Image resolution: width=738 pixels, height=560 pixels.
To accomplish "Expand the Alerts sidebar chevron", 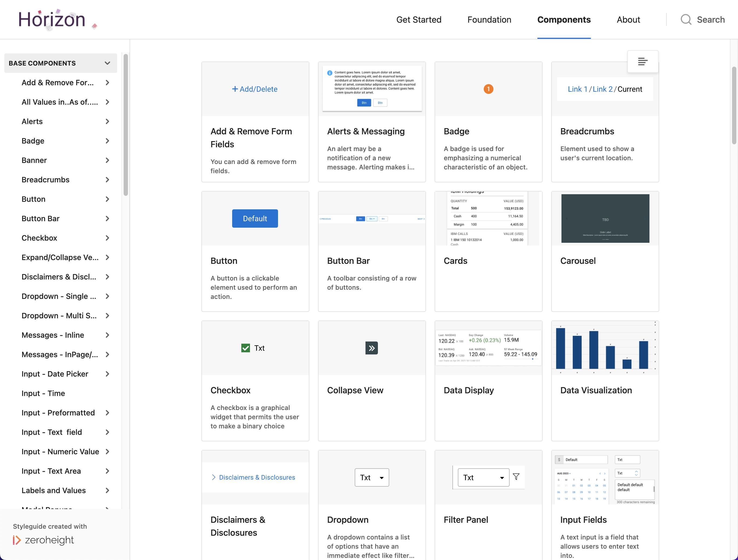I will coord(107,121).
